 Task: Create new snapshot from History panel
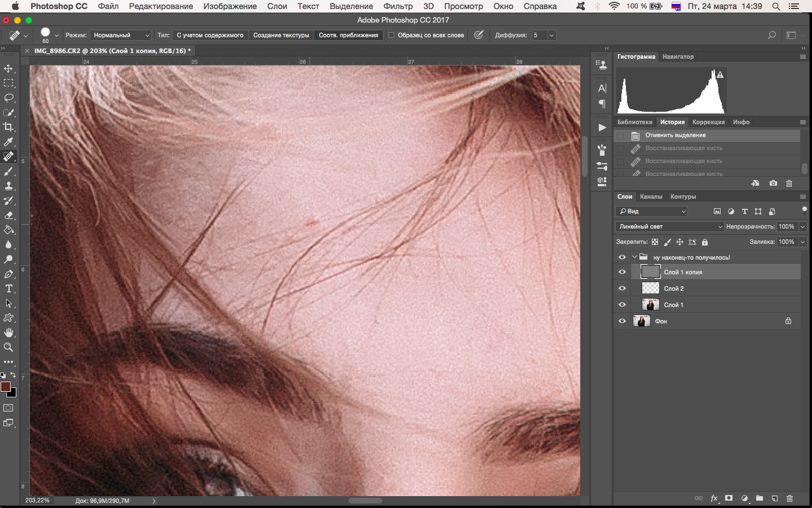click(773, 183)
